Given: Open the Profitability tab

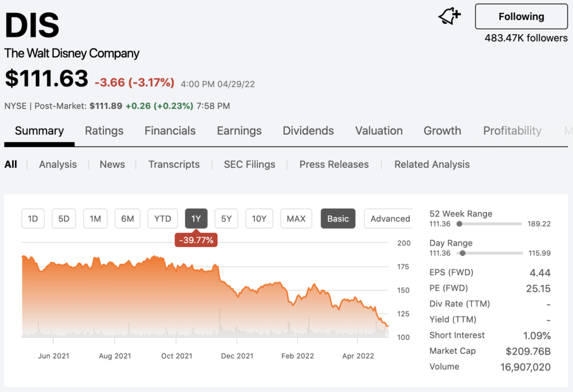Looking at the screenshot, I should pos(513,131).
